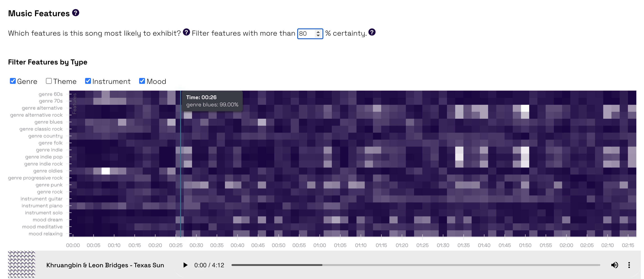The image size is (644, 279).
Task: Click the 00:30 time axis label
Action: [x=196, y=245]
